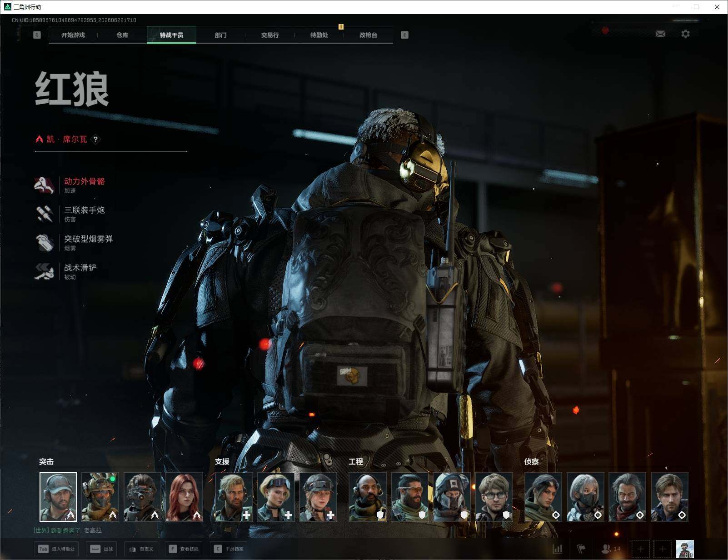Select the dark-haired female recon operator
The width and height of the screenshot is (728, 560).
click(x=543, y=497)
